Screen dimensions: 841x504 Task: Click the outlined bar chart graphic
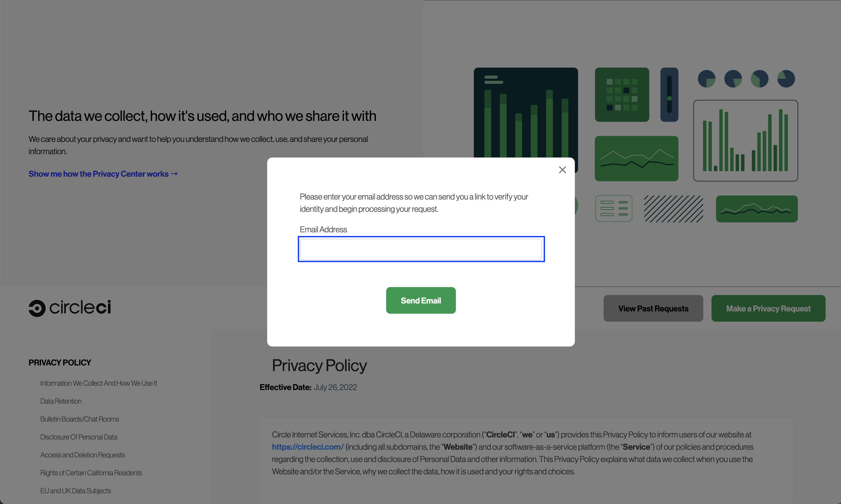pyautogui.click(x=745, y=141)
